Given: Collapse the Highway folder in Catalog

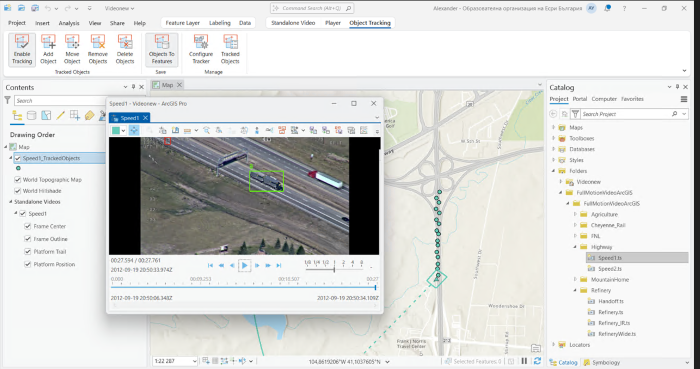Looking at the screenshot, I should (575, 247).
